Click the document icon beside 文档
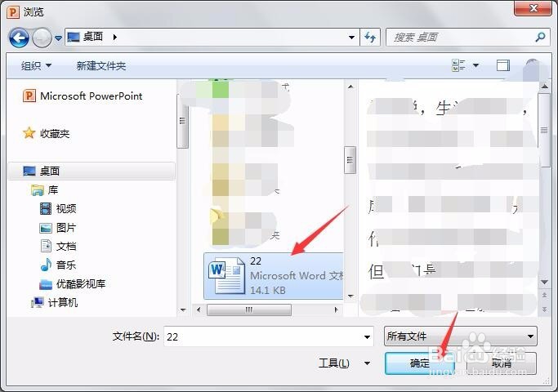 coord(46,246)
